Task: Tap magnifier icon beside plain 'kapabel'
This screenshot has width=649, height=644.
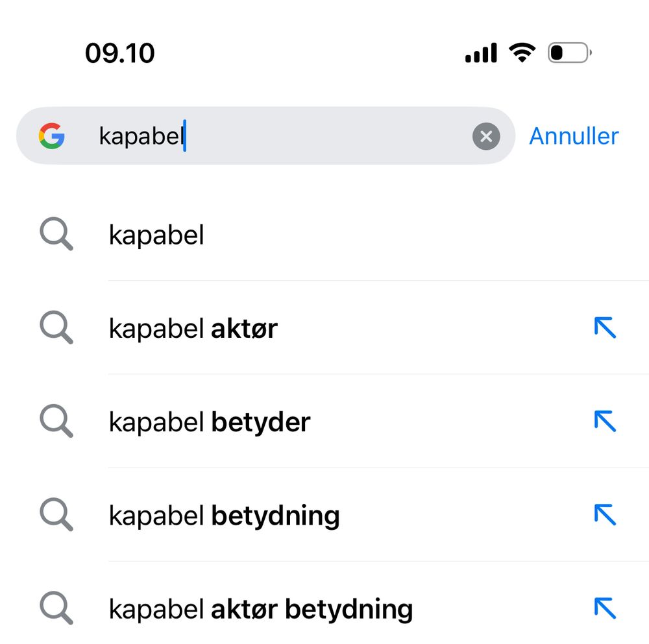Action: click(56, 234)
